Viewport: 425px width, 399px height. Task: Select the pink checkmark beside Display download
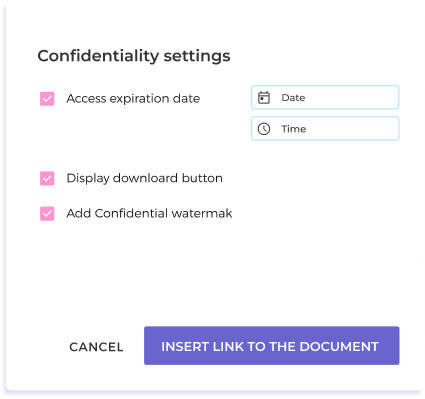coord(47,178)
